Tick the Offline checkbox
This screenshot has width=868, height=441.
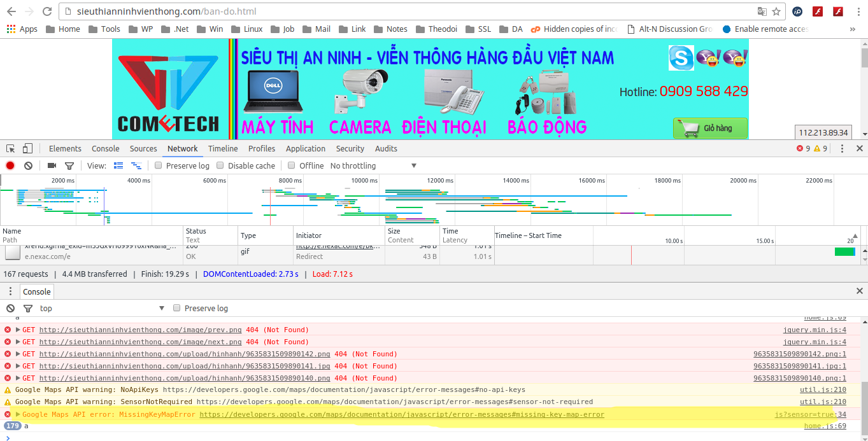(x=292, y=165)
